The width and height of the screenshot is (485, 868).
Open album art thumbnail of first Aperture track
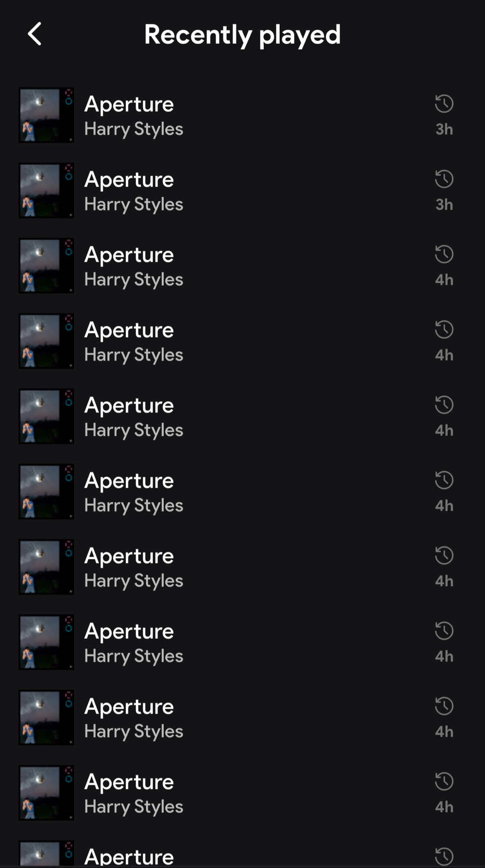[46, 115]
